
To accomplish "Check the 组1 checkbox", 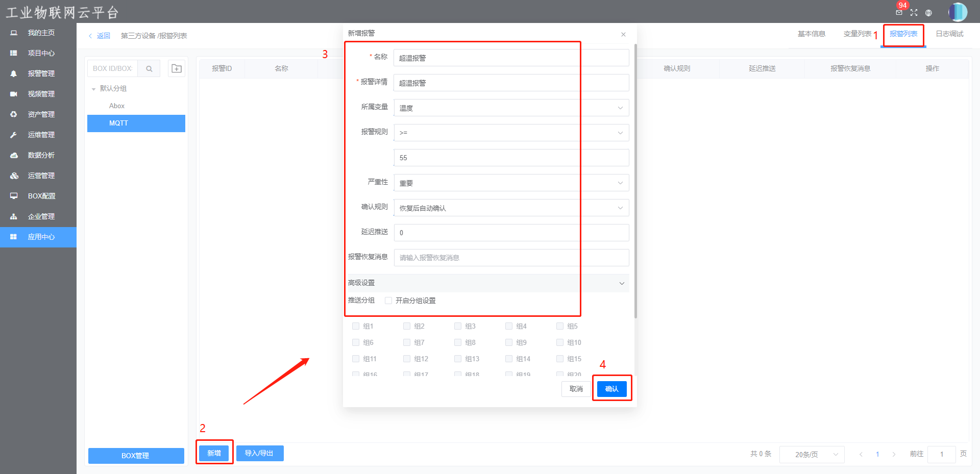I will pos(356,326).
